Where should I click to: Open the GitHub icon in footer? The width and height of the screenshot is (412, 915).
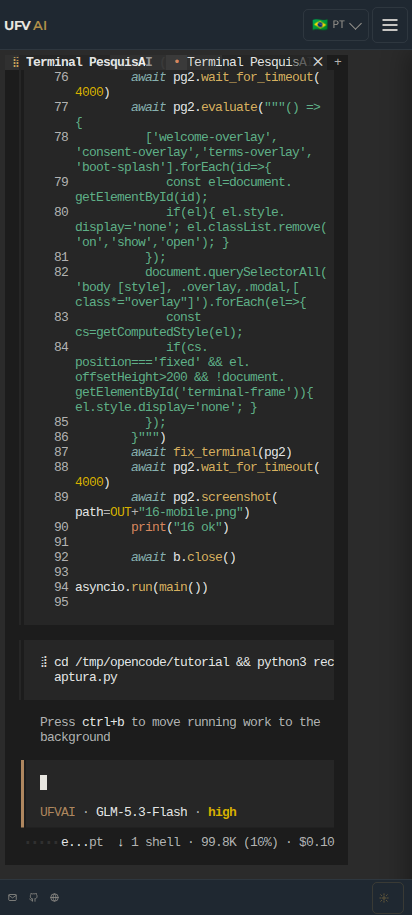(x=33, y=897)
